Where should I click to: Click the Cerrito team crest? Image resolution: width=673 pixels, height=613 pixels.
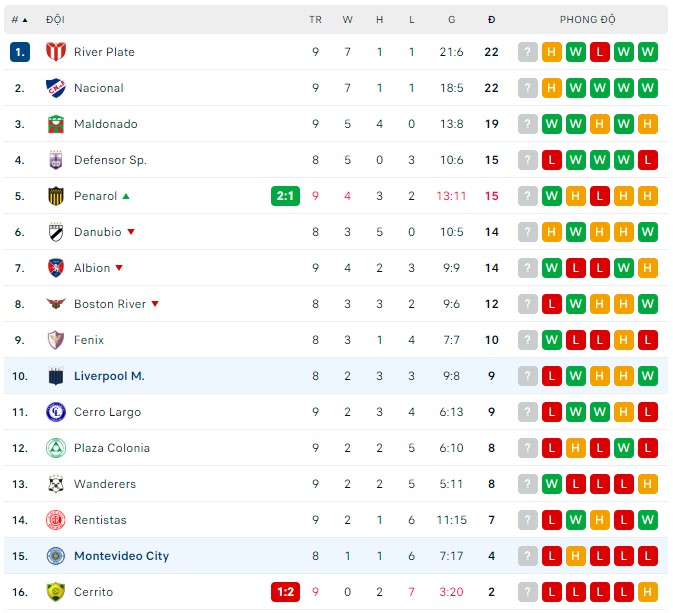pos(56,592)
